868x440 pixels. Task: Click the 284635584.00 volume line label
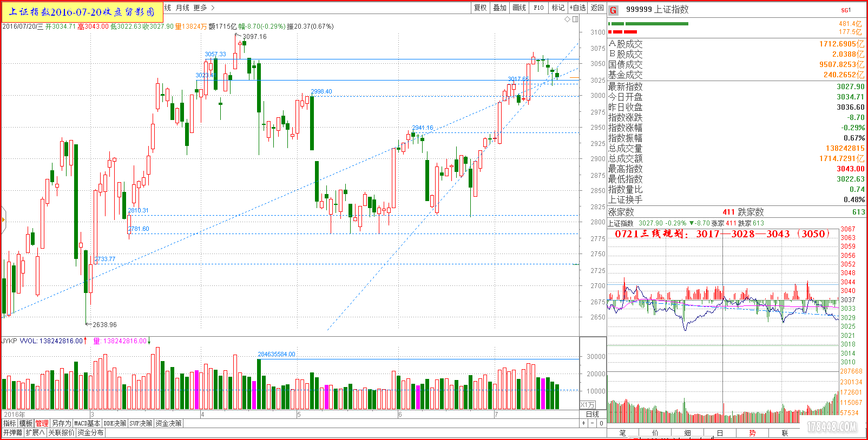coord(277,355)
